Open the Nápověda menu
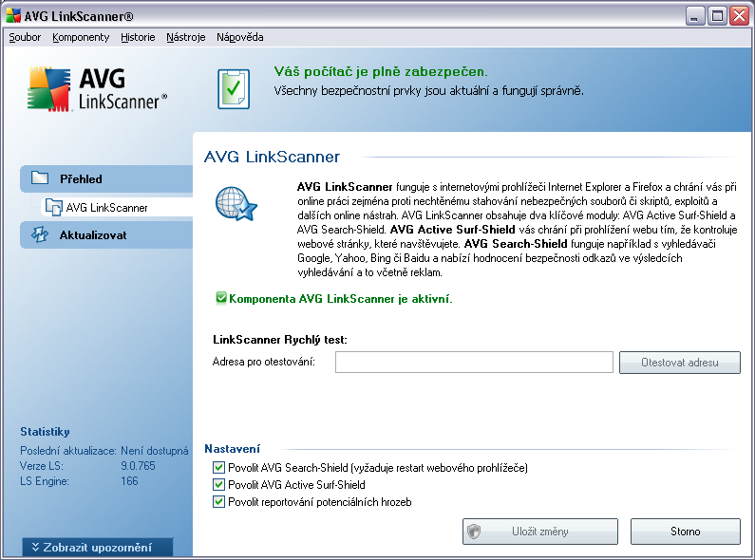Viewport: 755px width, 560px height. pos(239,37)
